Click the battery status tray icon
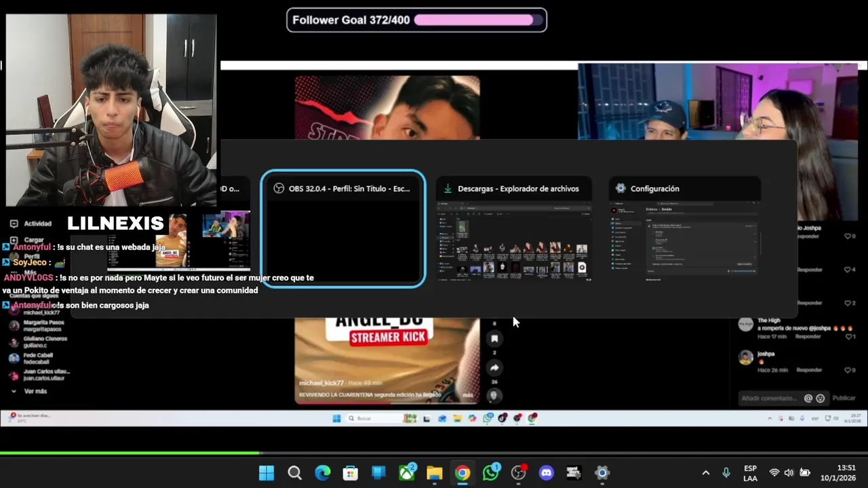The image size is (868, 488). click(805, 473)
